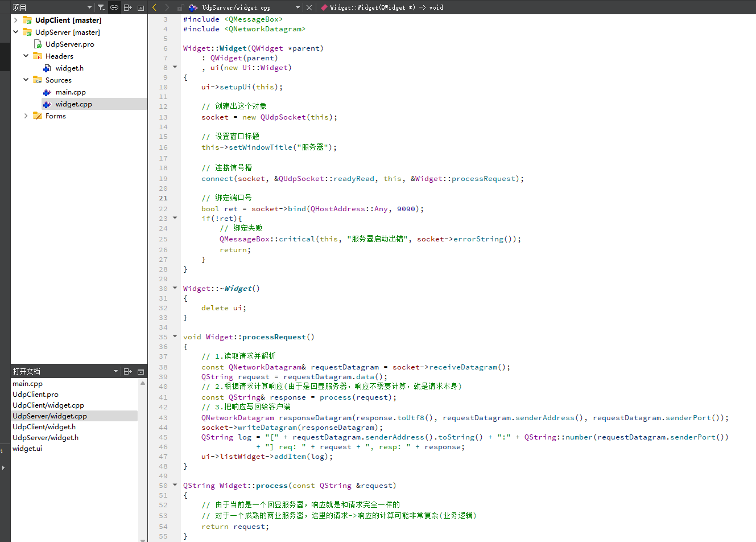Click the Sources folder icon
This screenshot has width=756, height=542.
pyautogui.click(x=38, y=80)
